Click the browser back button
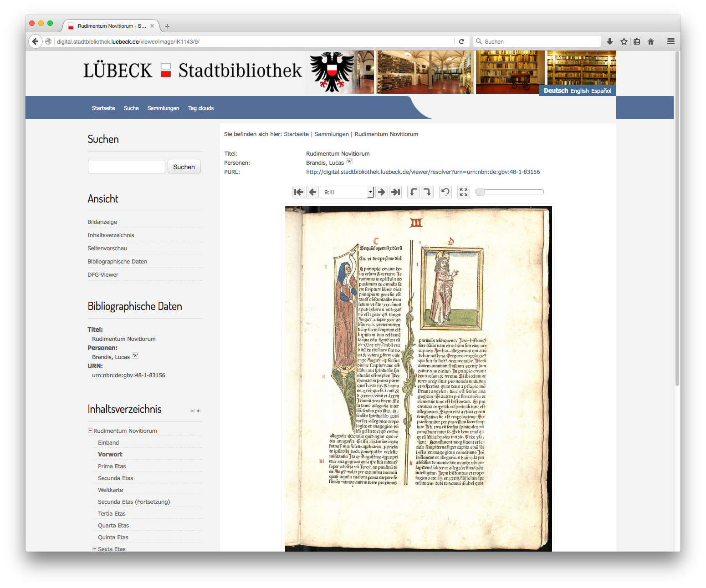 (36, 41)
